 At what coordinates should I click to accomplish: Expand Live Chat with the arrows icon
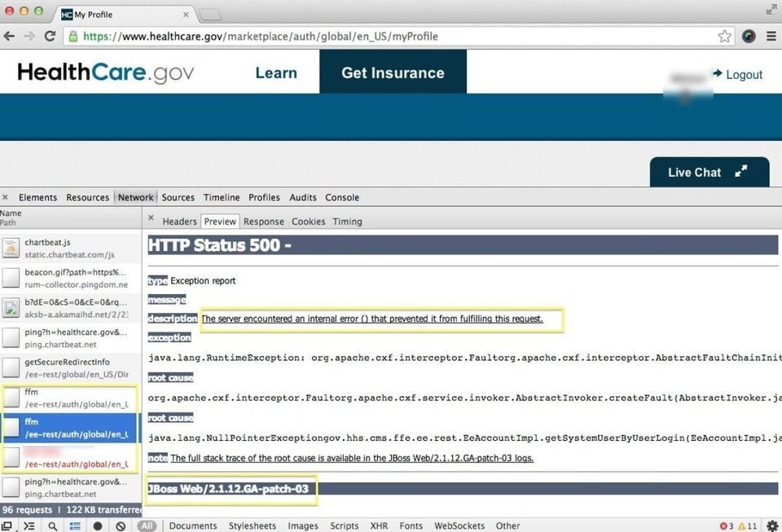pos(741,172)
